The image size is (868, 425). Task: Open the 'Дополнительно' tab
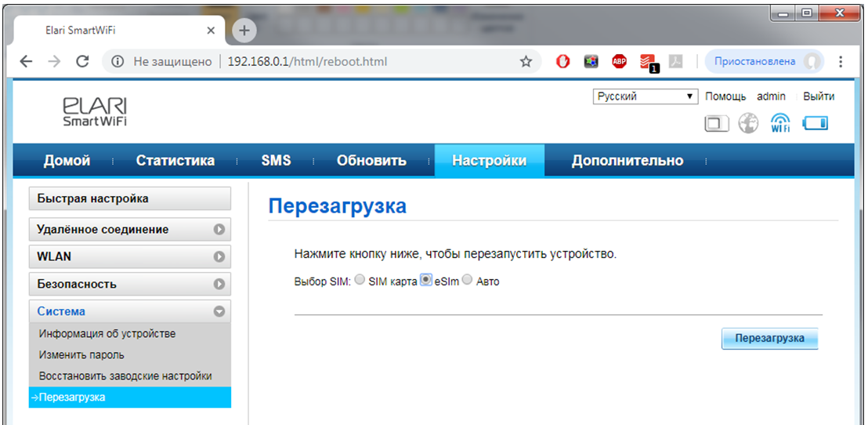(627, 161)
